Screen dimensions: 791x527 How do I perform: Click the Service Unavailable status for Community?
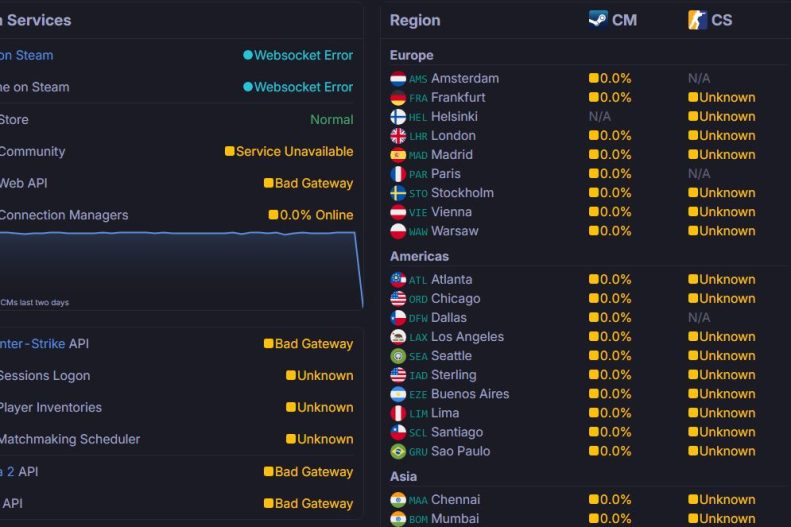point(289,151)
